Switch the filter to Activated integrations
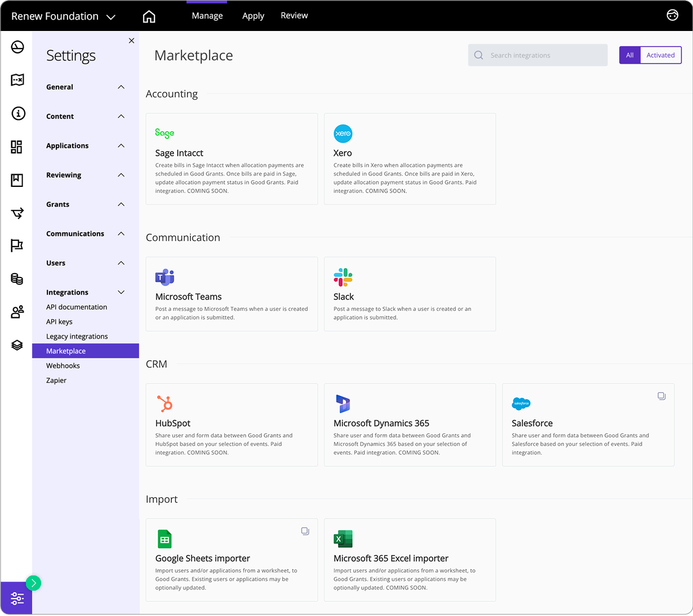The width and height of the screenshot is (693, 616). click(660, 55)
